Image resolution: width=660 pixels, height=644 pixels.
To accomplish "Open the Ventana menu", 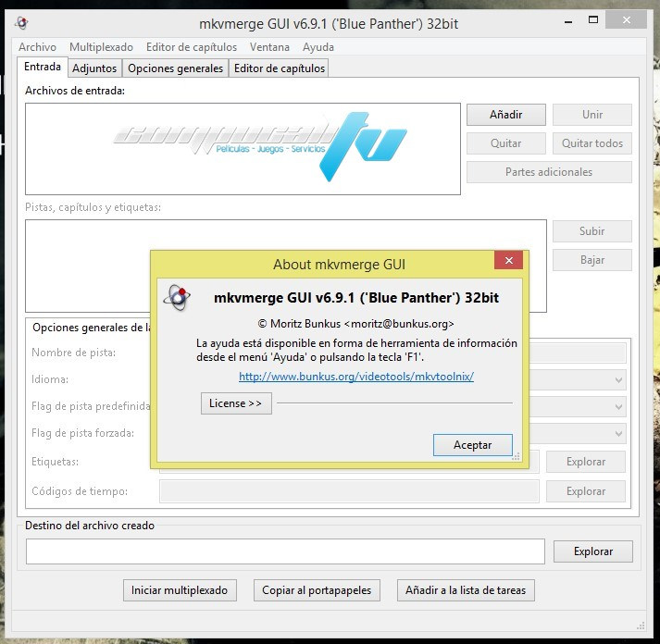I will coord(269,47).
